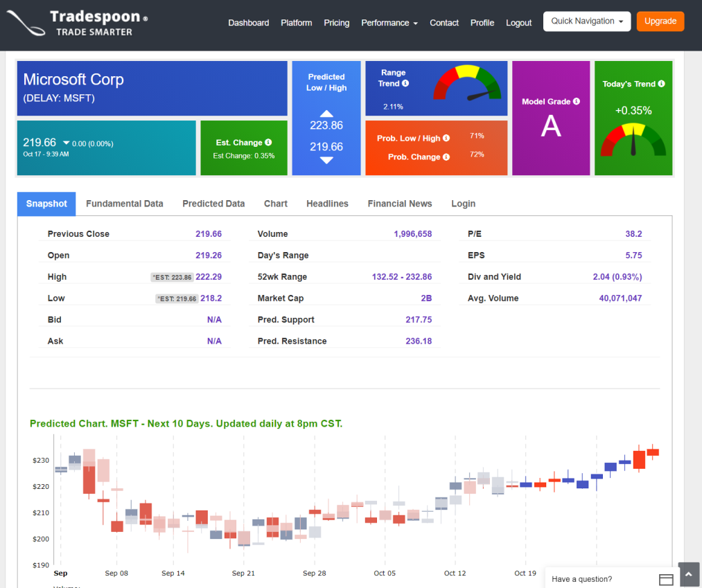Visit the Pricing link
The image size is (702, 588).
pos(337,23)
